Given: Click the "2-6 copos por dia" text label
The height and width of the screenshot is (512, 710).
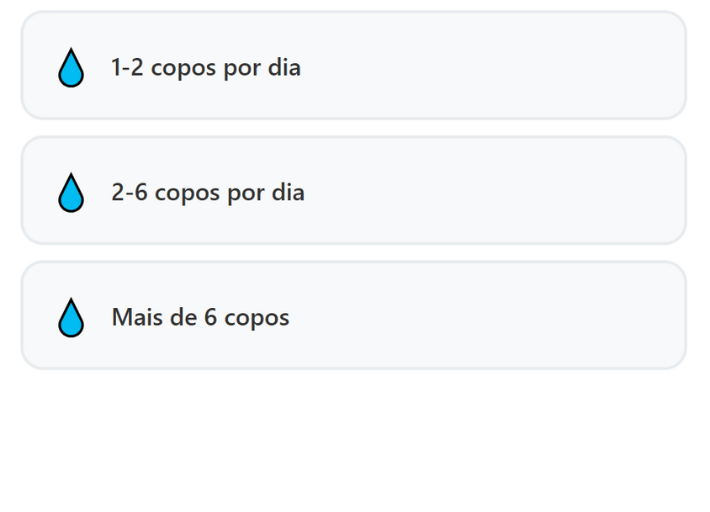Looking at the screenshot, I should pyautogui.click(x=208, y=193).
